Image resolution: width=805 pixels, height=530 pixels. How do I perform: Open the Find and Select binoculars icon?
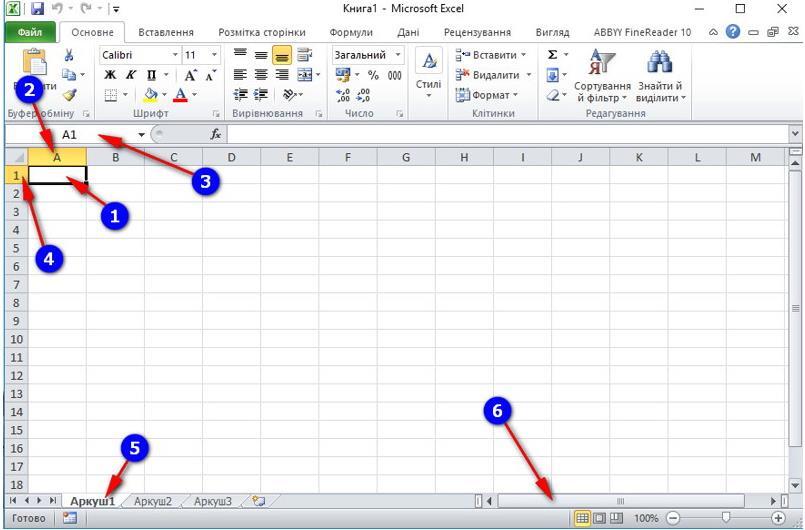point(660,63)
